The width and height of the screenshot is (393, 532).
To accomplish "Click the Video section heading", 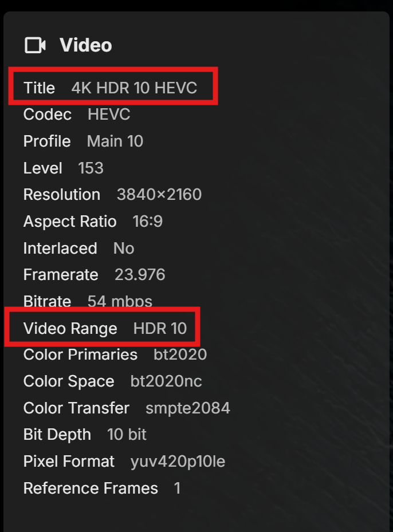I will [x=85, y=45].
